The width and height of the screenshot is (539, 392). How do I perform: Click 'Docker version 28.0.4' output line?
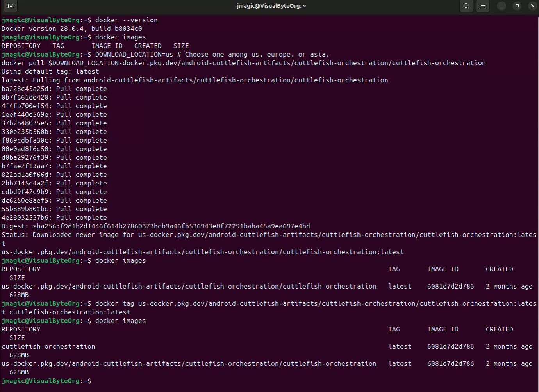tap(72, 29)
